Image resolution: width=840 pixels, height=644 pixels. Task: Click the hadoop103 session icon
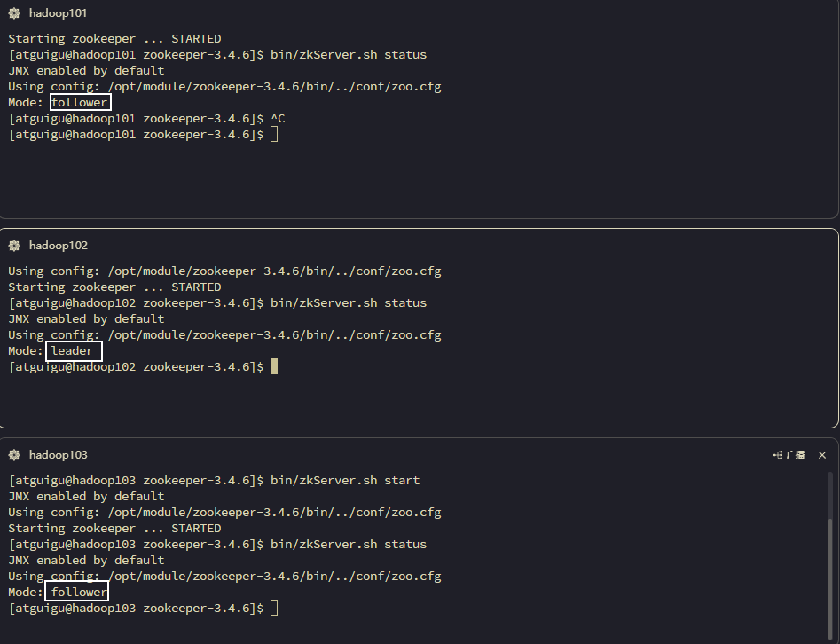[14, 455]
